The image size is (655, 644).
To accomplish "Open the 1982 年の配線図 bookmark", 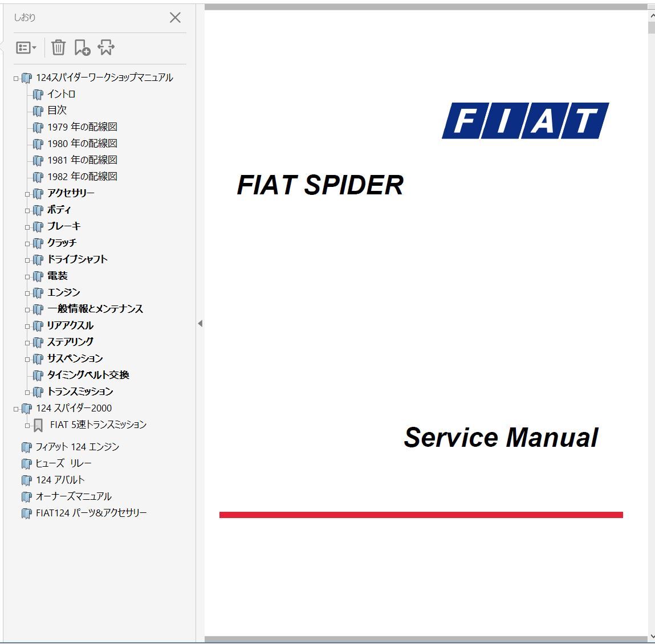I will tap(82, 177).
